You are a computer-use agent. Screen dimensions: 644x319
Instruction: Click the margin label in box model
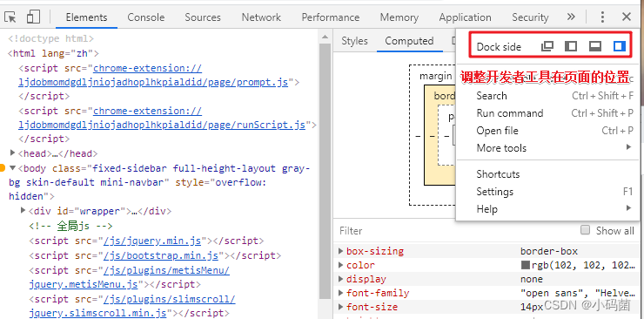[x=436, y=76]
